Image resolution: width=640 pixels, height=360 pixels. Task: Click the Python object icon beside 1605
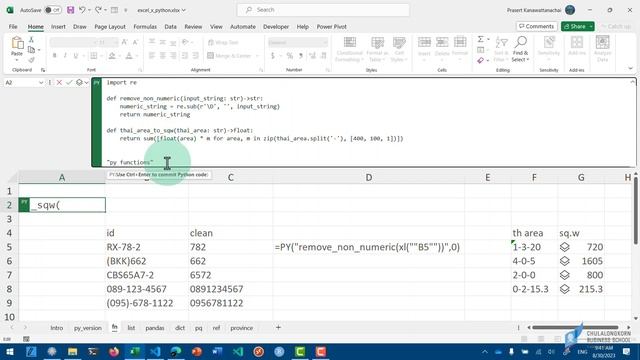564,261
